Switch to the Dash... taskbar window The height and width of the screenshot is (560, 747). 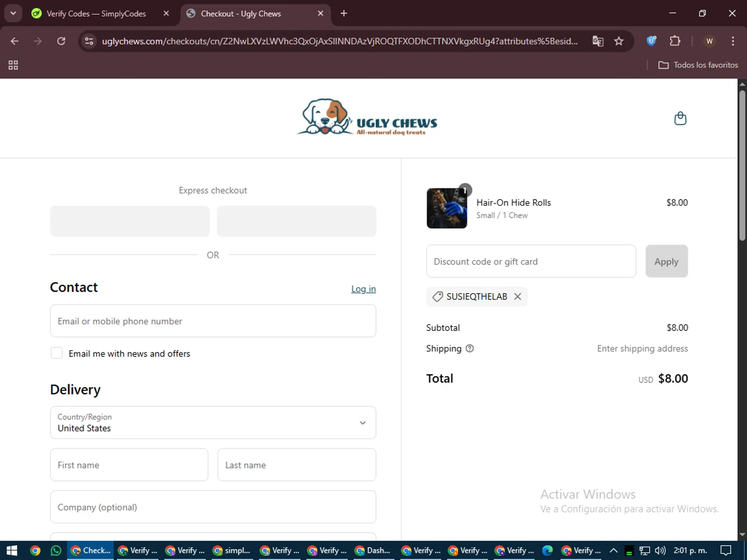[x=373, y=551]
